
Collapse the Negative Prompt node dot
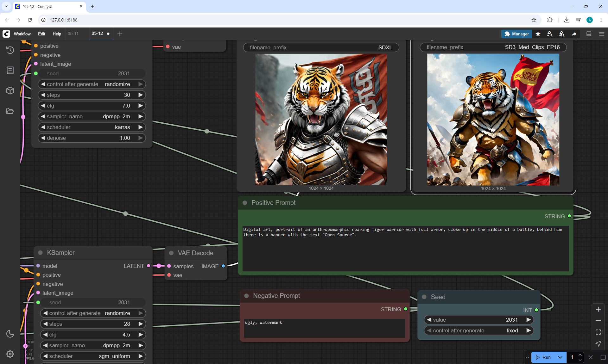[x=246, y=296]
